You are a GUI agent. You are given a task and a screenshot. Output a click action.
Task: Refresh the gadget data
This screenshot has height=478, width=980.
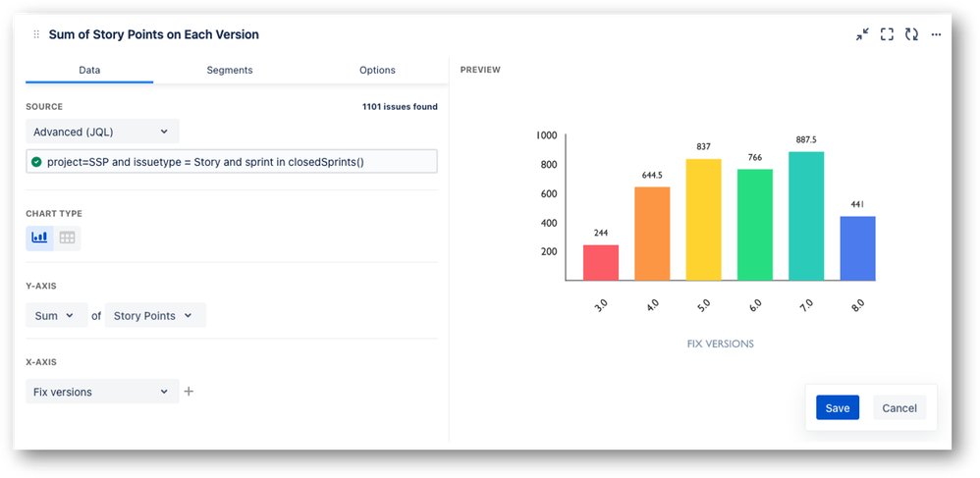point(911,34)
